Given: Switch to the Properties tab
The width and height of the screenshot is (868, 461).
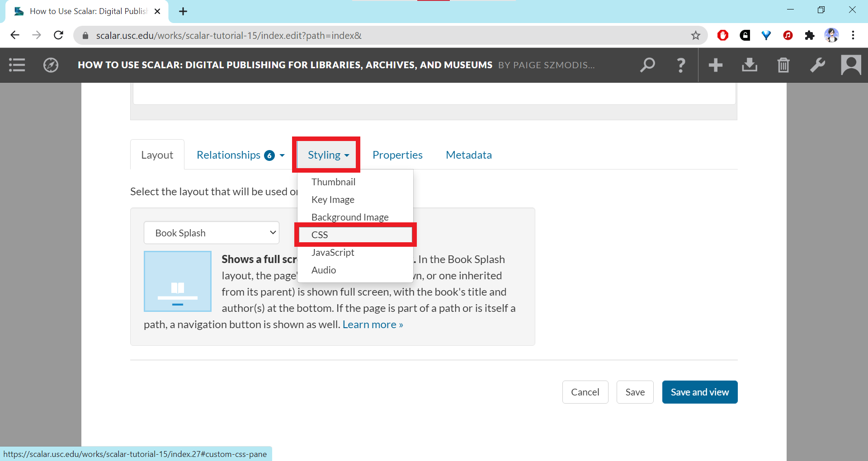Looking at the screenshot, I should [x=397, y=155].
